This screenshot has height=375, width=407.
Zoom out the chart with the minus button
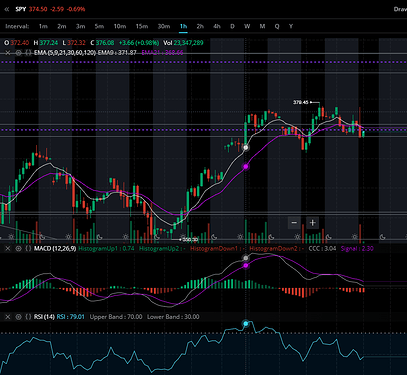[294, 223]
